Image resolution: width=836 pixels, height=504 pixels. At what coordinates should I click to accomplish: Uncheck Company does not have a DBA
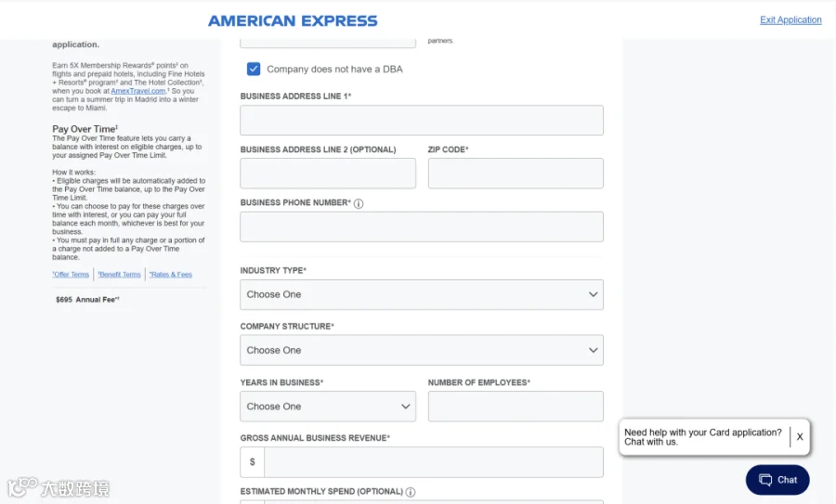point(254,69)
